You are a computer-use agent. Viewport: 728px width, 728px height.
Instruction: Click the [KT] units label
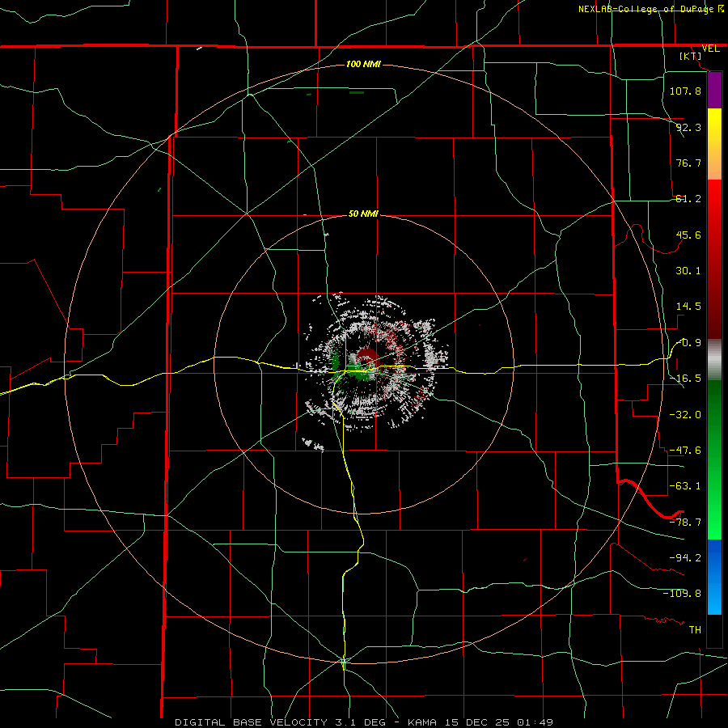coord(691,56)
